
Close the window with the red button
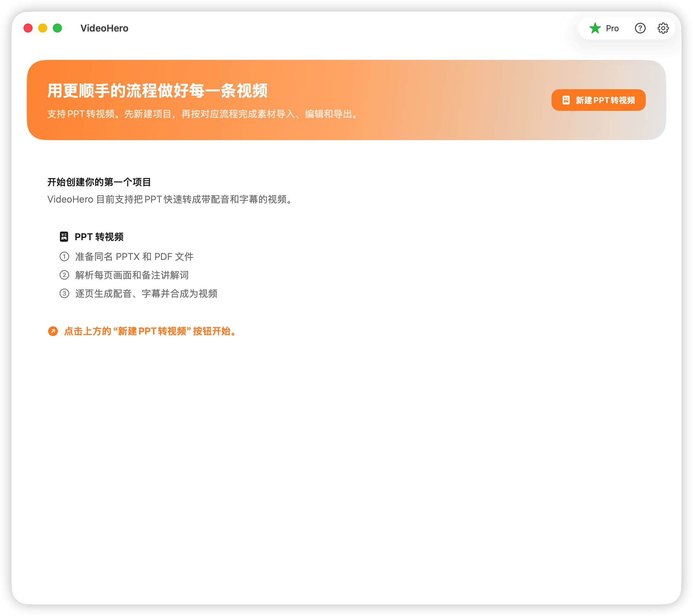(x=28, y=28)
